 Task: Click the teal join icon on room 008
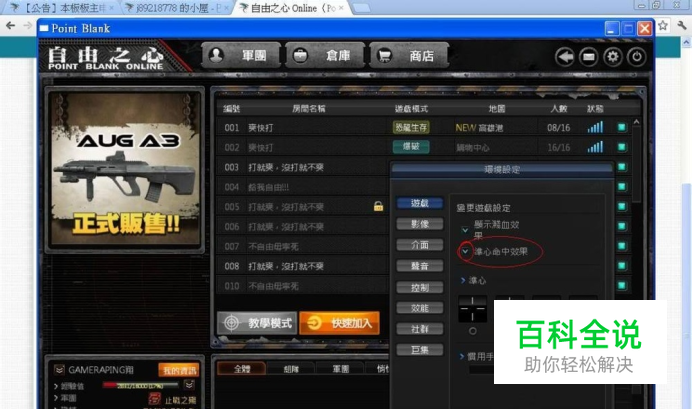622,266
